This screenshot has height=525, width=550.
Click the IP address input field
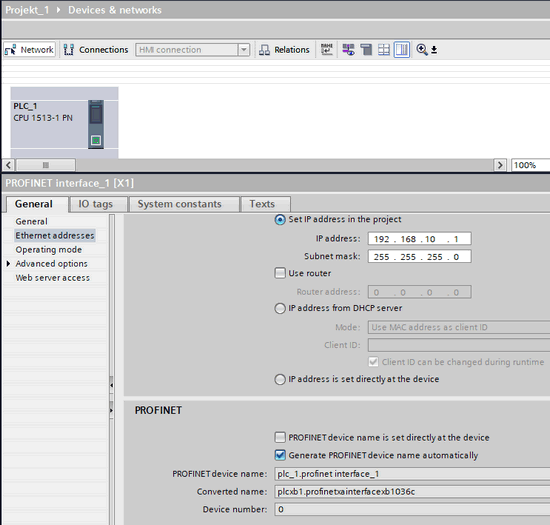[419, 239]
